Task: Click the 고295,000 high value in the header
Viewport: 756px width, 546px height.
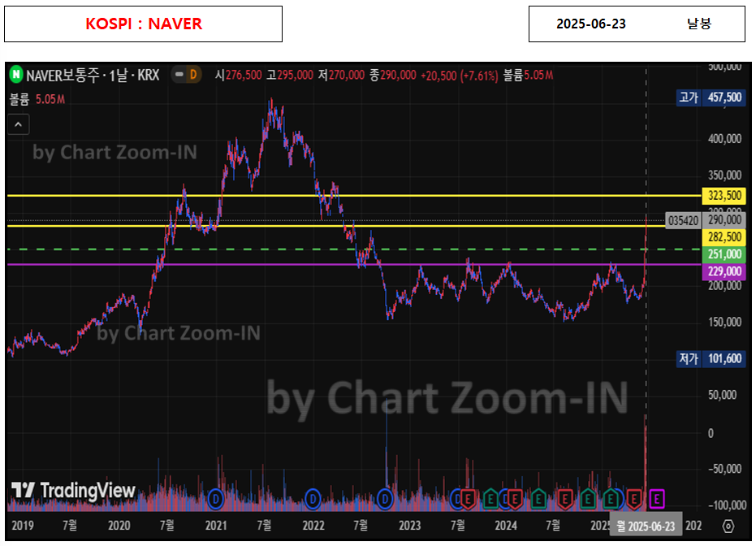Action: 290,75
